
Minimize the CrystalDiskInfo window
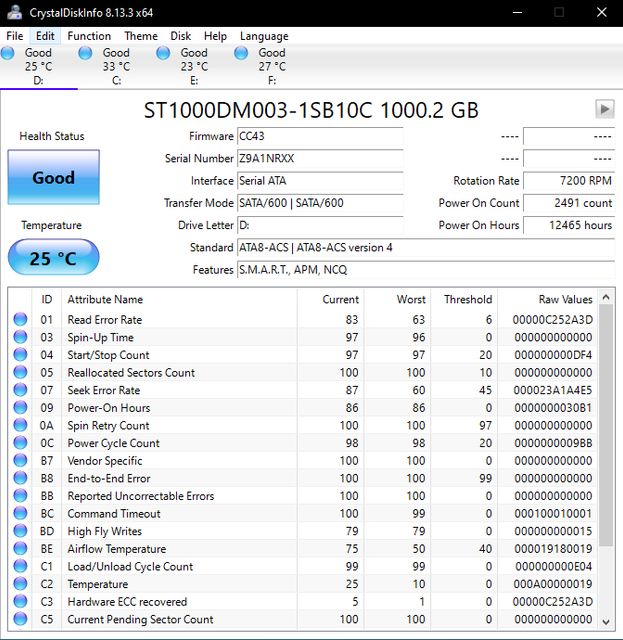tap(517, 12)
